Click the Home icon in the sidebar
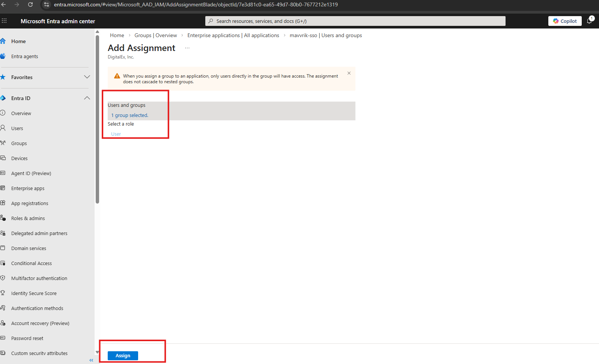This screenshot has height=364, width=599. pyautogui.click(x=3, y=41)
